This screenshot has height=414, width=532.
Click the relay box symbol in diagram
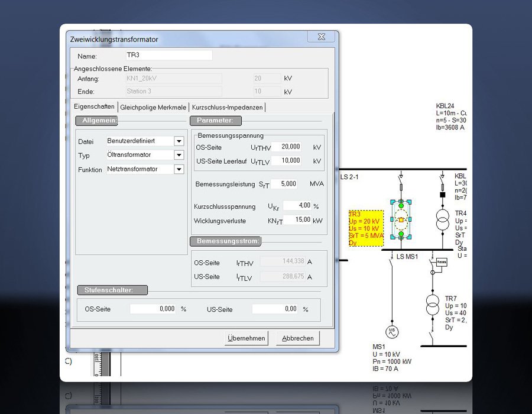pyautogui.click(x=442, y=262)
